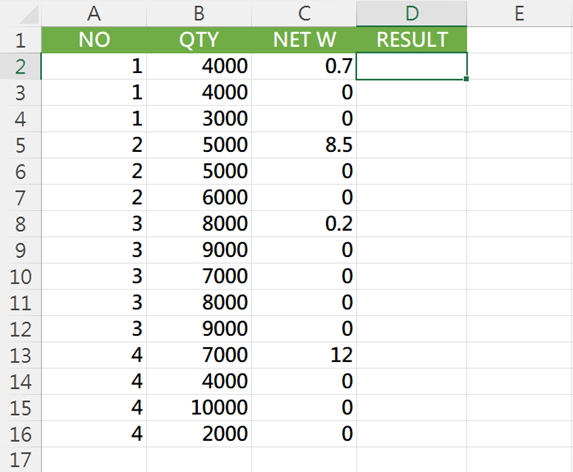
Task: Select row 16 header
Action: click(x=20, y=434)
